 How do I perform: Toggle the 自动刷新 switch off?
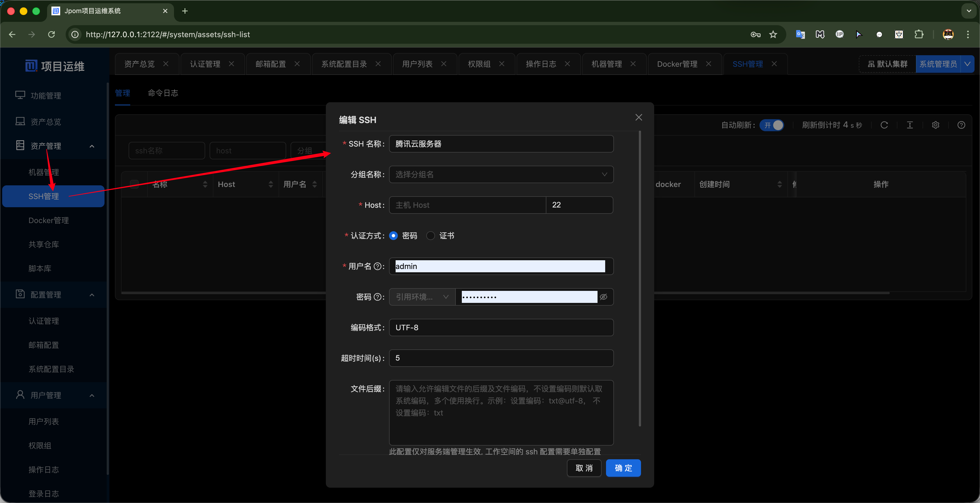tap(772, 125)
